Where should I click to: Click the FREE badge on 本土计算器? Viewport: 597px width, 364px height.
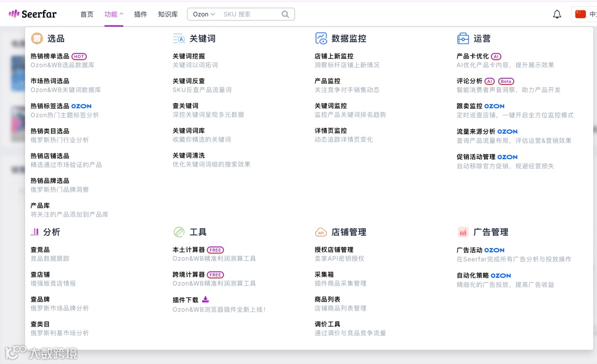click(x=215, y=250)
